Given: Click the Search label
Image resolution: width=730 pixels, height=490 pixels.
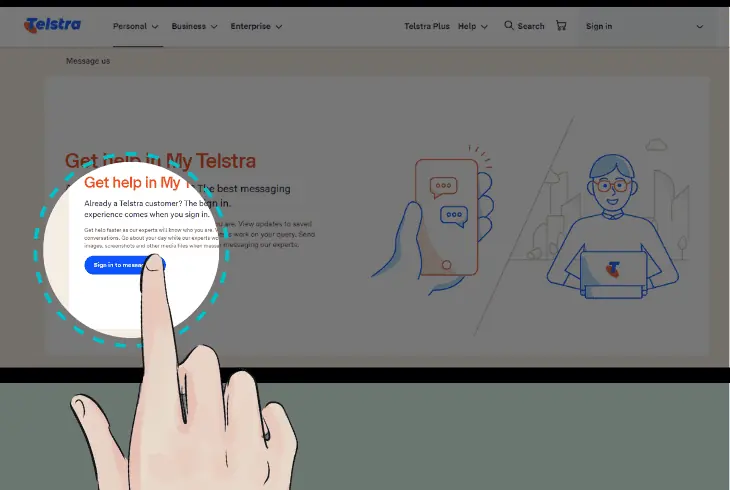Looking at the screenshot, I should click(x=531, y=26).
